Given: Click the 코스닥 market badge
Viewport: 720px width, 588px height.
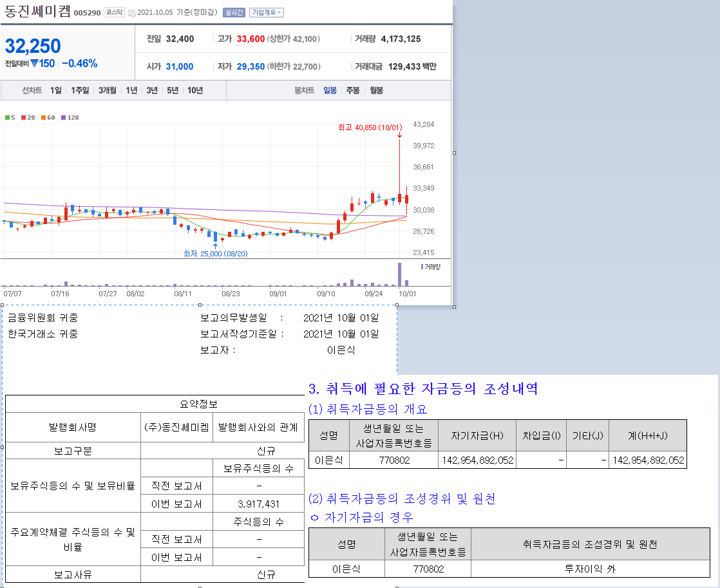Looking at the screenshot, I should point(115,12).
